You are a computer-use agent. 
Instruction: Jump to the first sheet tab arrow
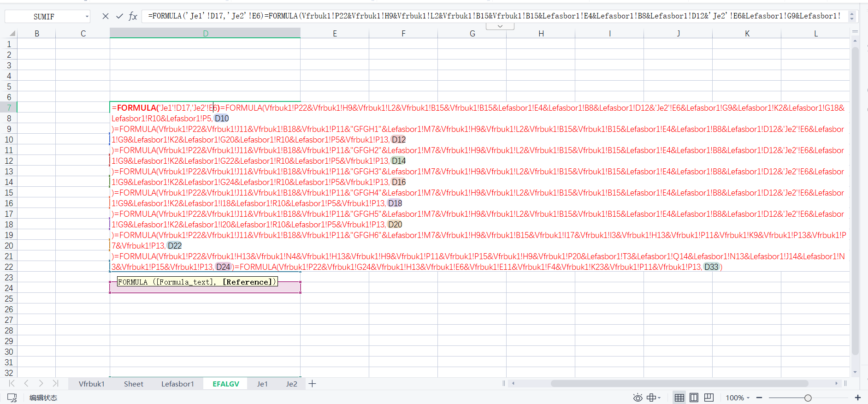tap(12, 383)
